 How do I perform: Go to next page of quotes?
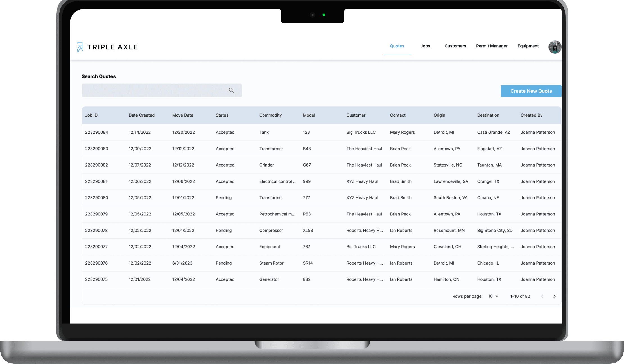[x=554, y=296]
